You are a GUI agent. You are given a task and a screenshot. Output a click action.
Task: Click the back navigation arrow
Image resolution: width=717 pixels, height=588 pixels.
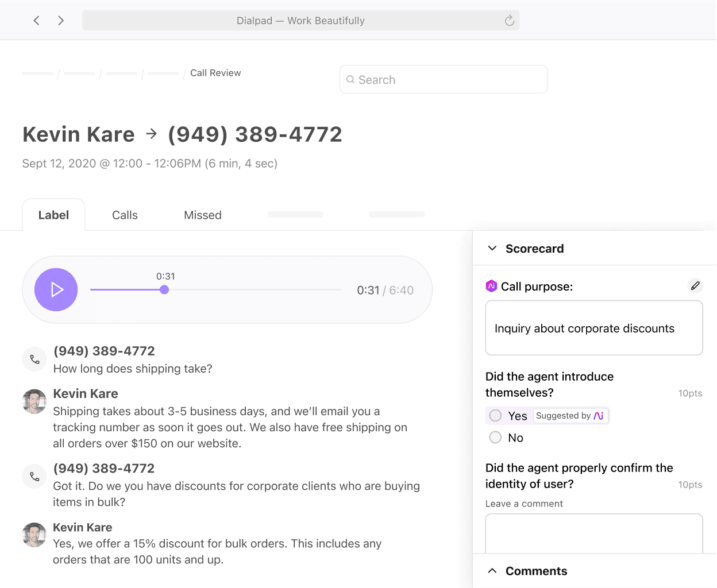36,20
